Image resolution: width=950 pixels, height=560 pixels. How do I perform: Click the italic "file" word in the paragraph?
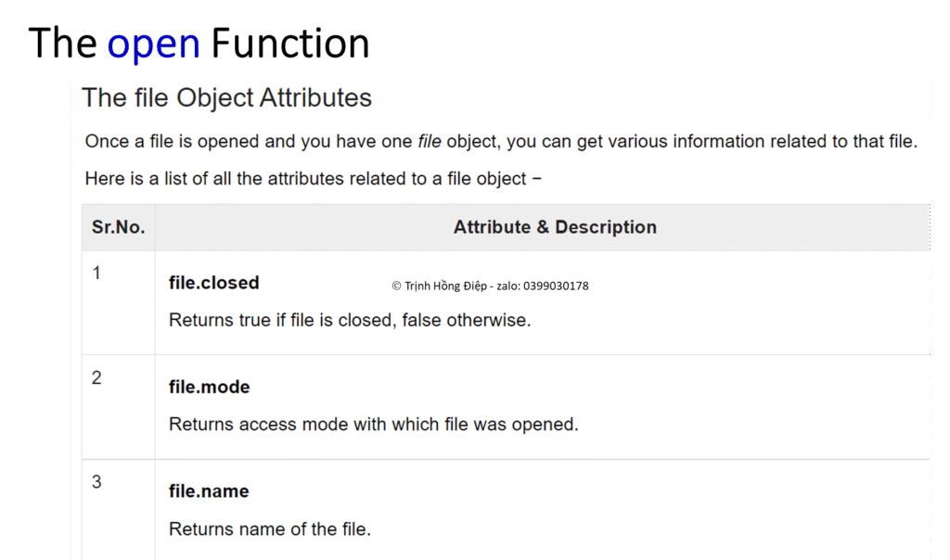coord(430,142)
